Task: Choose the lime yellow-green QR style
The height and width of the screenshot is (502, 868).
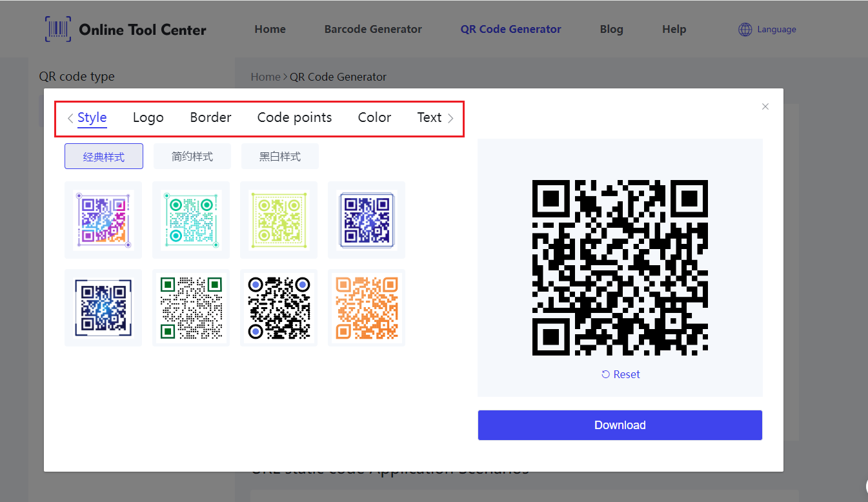Action: coord(279,220)
